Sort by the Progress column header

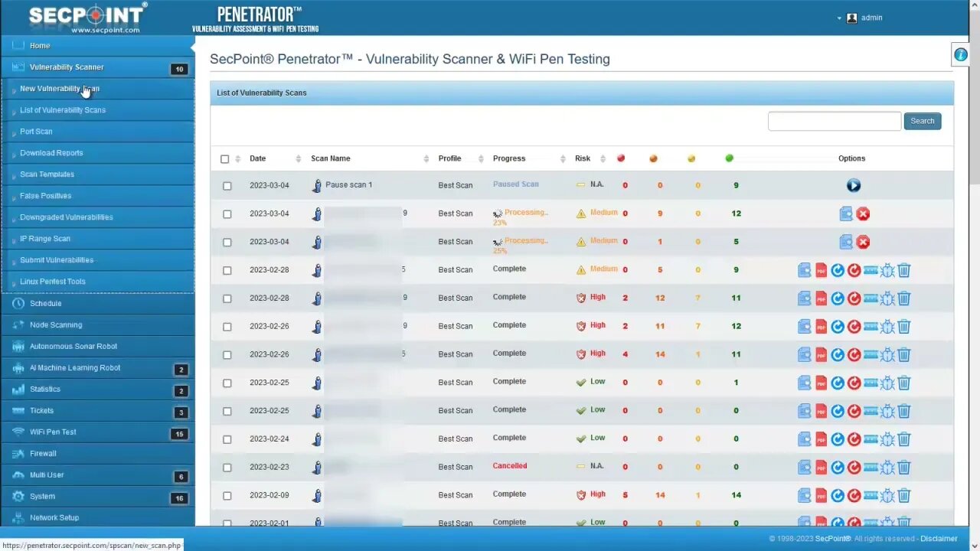pyautogui.click(x=509, y=158)
